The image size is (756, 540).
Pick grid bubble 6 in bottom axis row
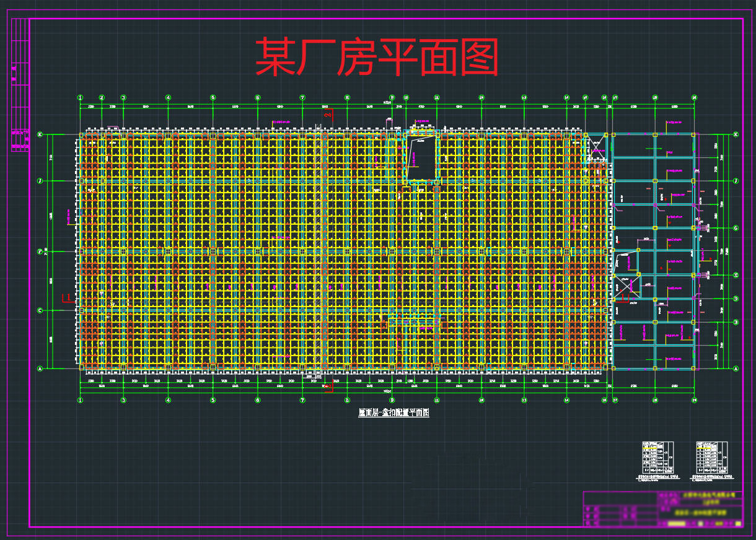257,400
